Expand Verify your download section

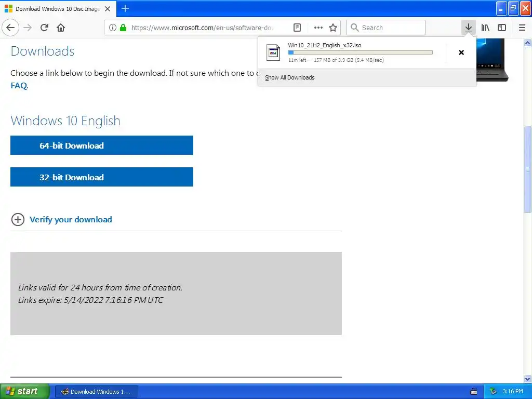point(62,220)
